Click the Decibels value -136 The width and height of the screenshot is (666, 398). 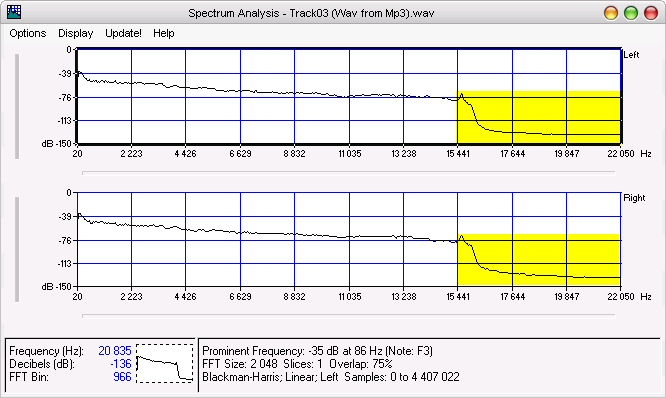[x=121, y=364]
